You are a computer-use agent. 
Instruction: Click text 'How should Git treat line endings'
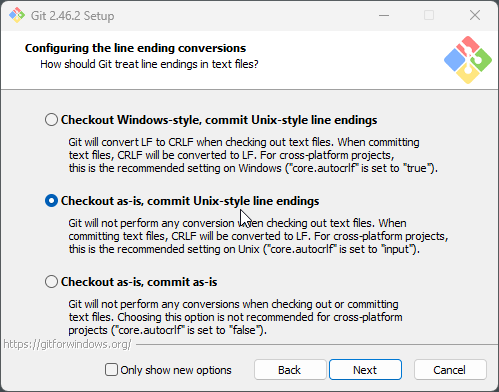[149, 64]
